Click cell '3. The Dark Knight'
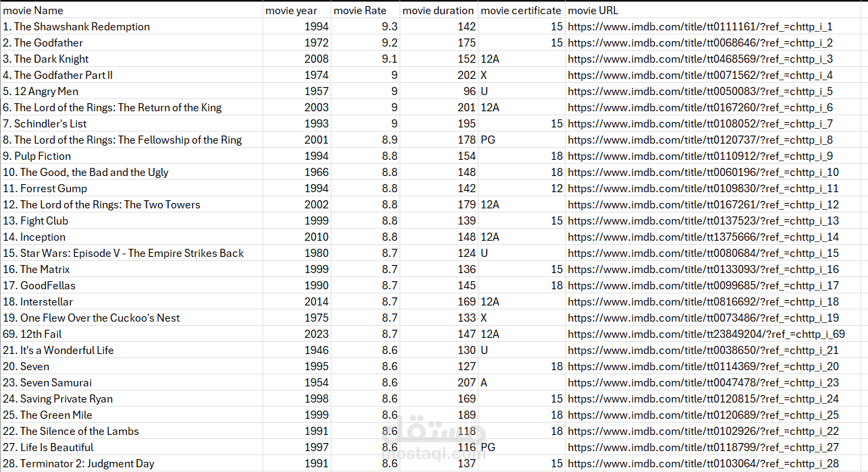868x472 pixels. pos(132,59)
